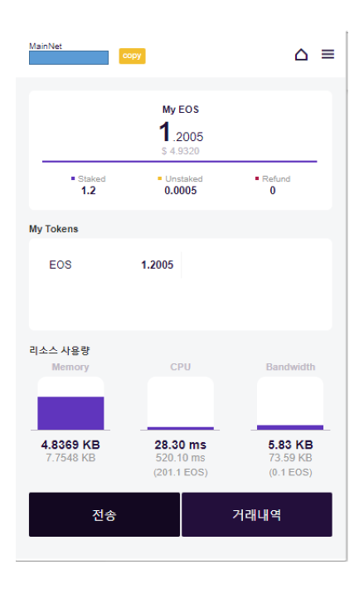Click the purple balance progress line
This screenshot has height=589, width=364.
point(180,162)
